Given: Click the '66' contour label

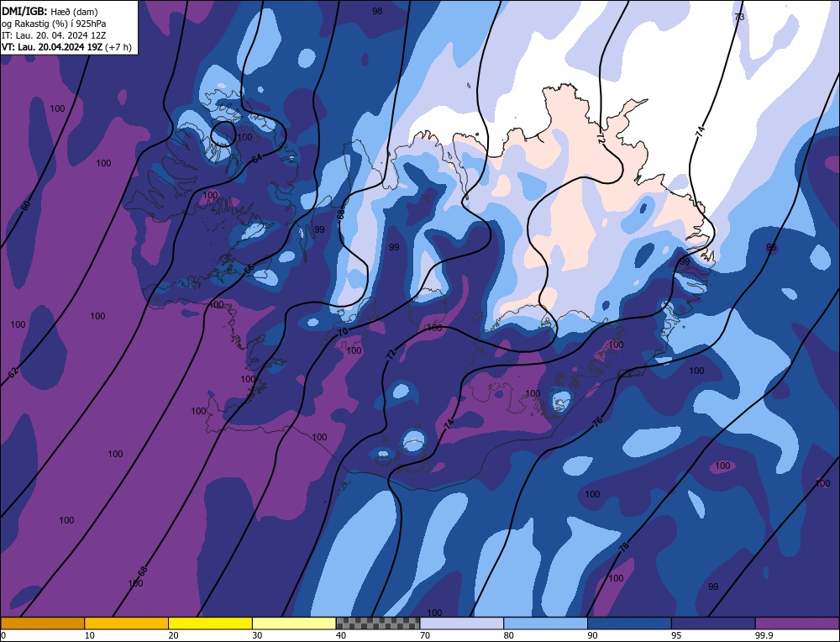Looking at the screenshot, I should coord(249,270).
